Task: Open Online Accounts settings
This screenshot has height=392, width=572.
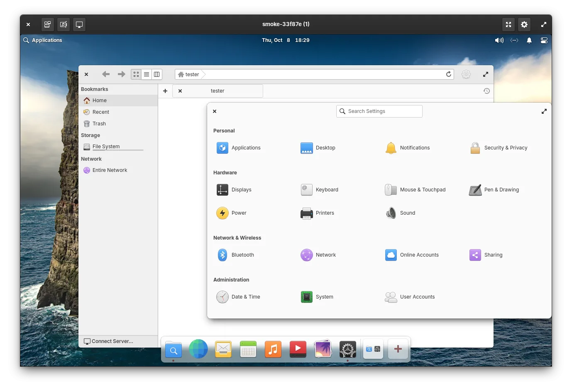Action: [412, 255]
